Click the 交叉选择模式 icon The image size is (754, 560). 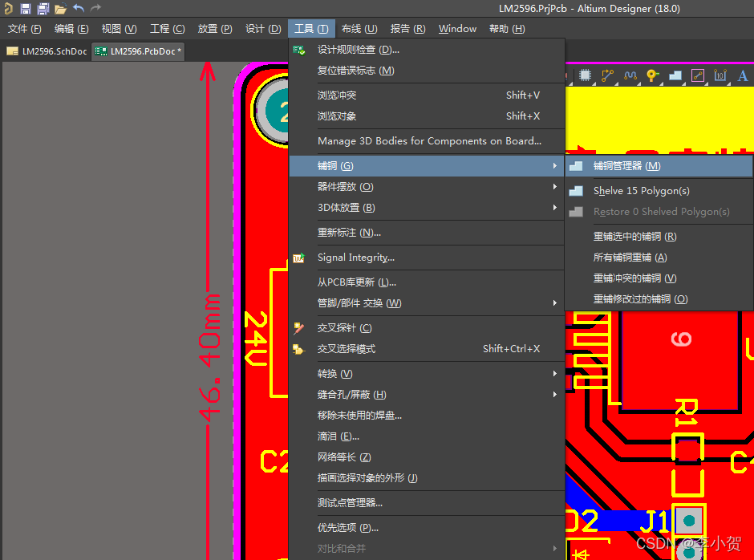click(x=298, y=349)
